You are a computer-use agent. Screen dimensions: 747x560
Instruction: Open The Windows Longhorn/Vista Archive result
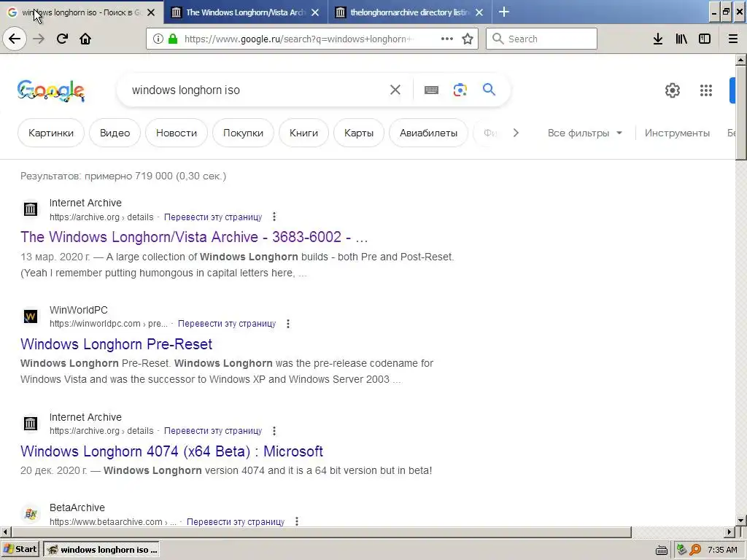pyautogui.click(x=194, y=237)
